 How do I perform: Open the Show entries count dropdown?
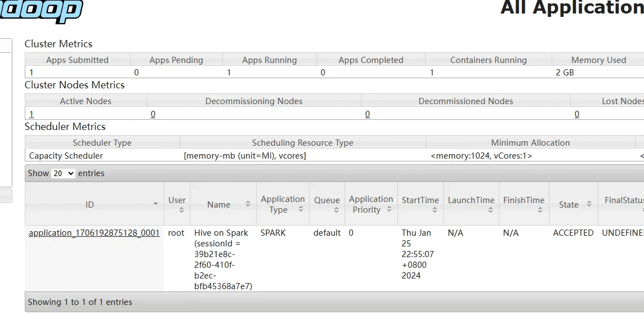pos(63,173)
